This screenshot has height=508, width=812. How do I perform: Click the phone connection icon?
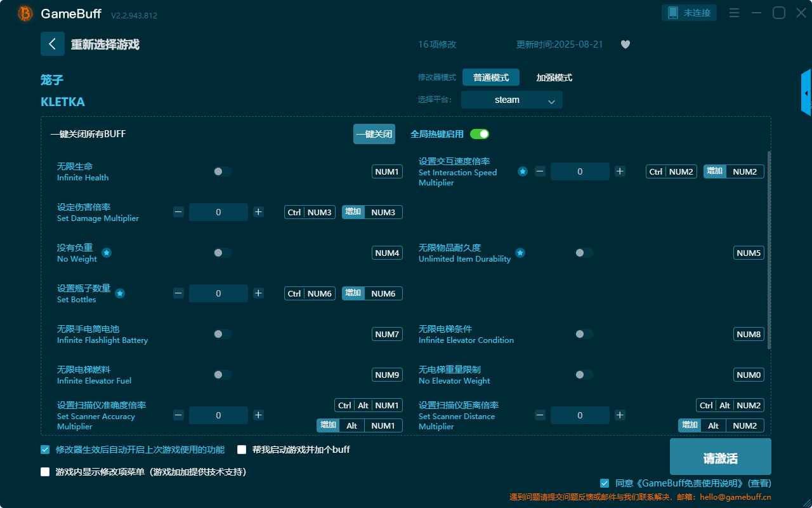(x=673, y=13)
